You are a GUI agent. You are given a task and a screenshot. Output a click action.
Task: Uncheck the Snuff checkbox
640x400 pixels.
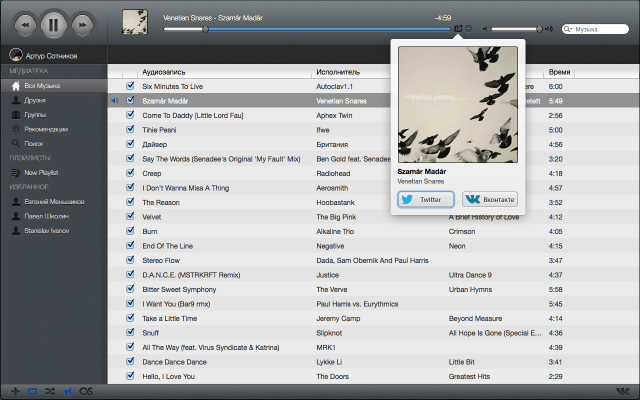tap(130, 332)
